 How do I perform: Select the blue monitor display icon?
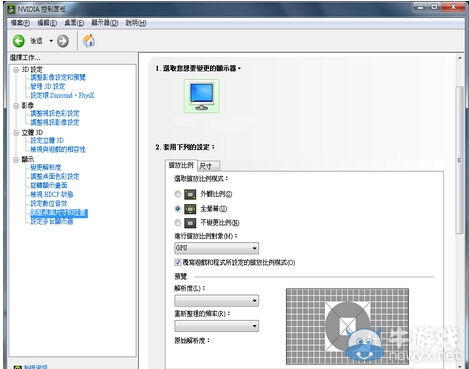(201, 96)
